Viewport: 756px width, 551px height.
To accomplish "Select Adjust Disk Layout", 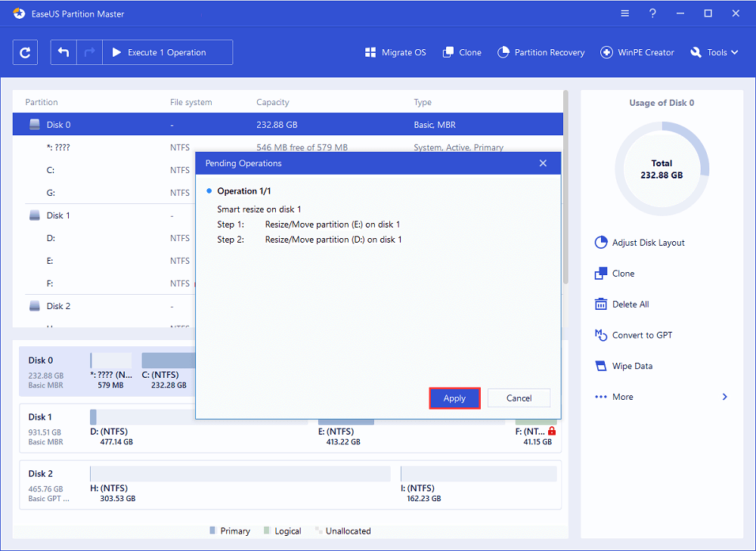I will [640, 243].
